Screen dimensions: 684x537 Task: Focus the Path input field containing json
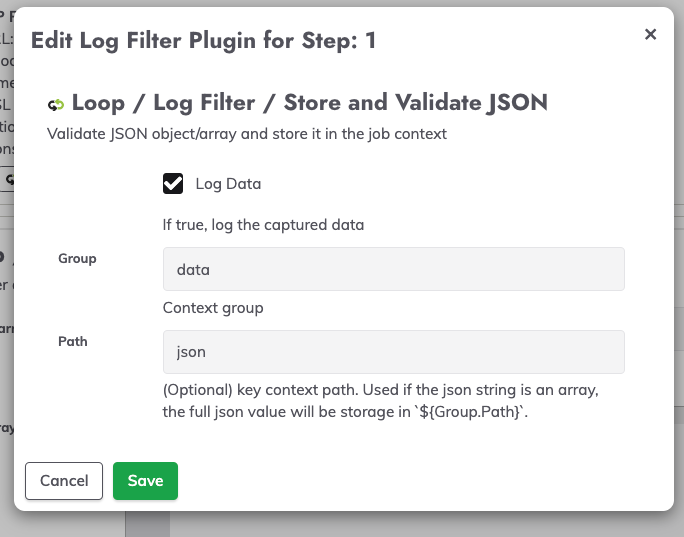click(393, 352)
